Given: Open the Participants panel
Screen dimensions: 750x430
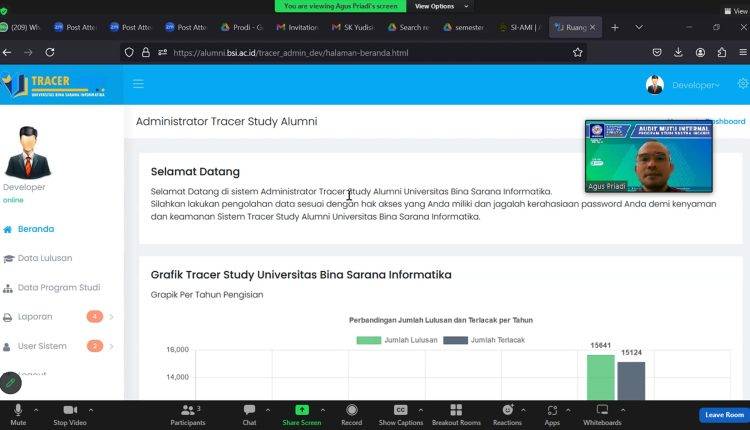Looking at the screenshot, I should [188, 415].
